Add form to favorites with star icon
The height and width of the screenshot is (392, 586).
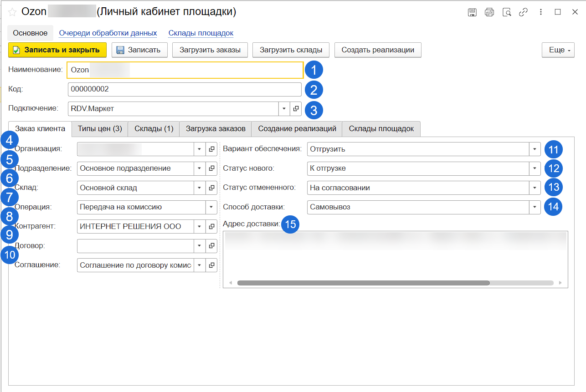pos(12,12)
